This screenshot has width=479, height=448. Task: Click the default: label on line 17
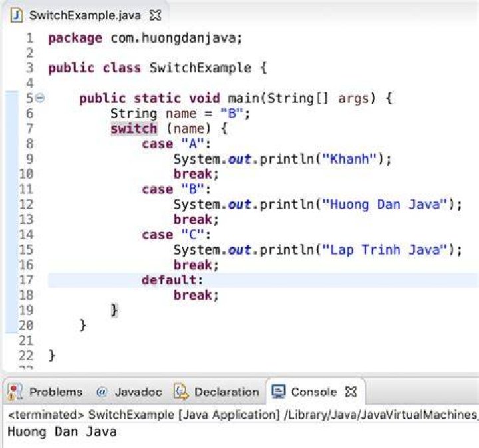point(172,280)
